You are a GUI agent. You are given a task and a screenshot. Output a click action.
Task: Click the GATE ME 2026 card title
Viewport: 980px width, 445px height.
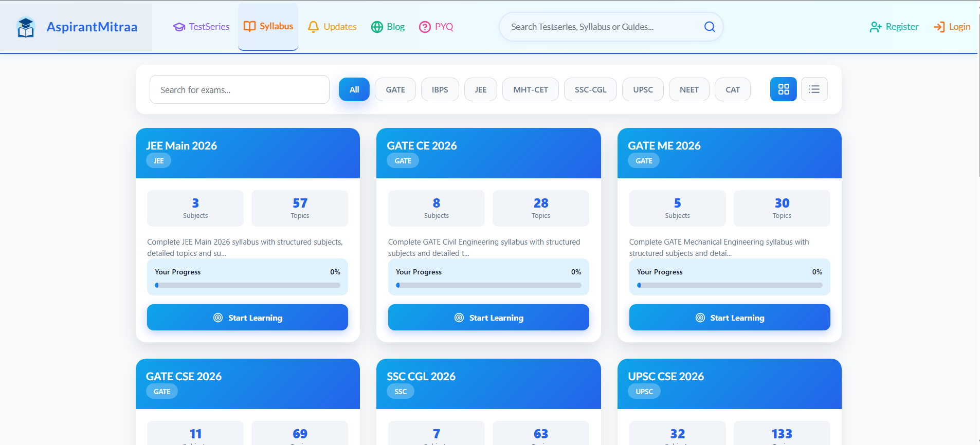coord(664,145)
